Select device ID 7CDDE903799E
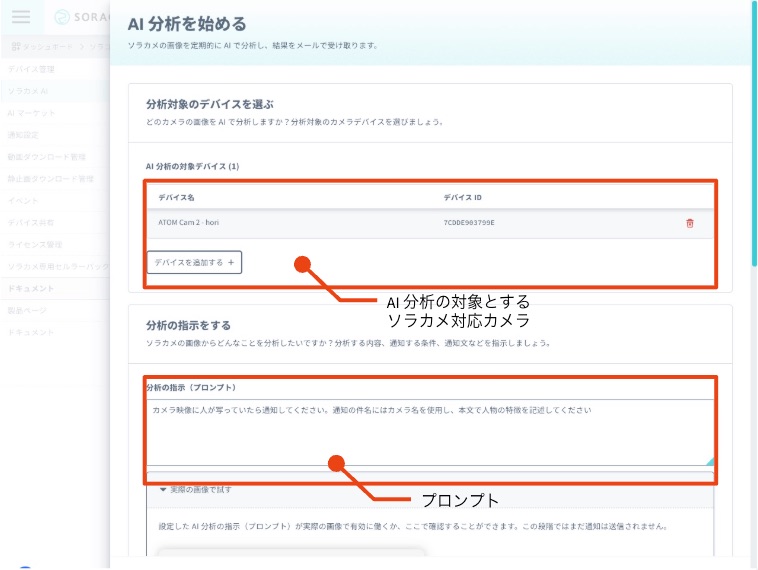This screenshot has width=758, height=570. point(469,223)
